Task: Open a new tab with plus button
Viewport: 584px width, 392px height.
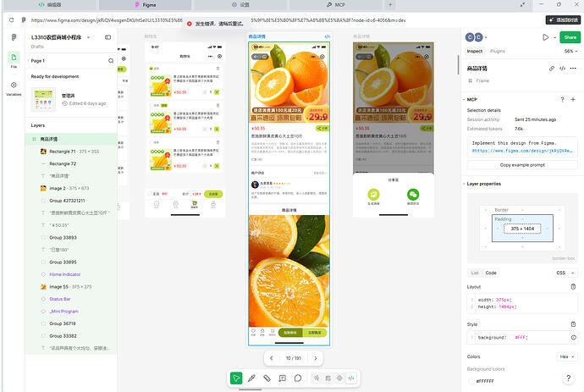Action: [x=390, y=4]
